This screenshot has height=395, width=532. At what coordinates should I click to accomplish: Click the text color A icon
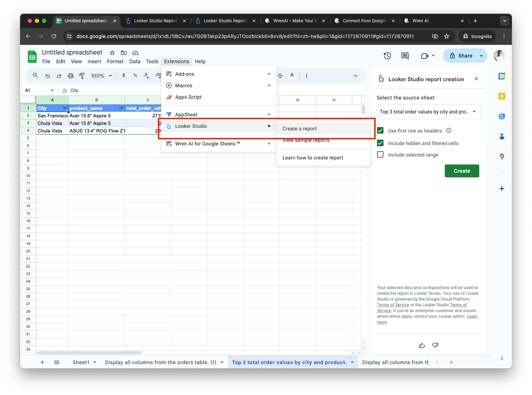(x=292, y=75)
